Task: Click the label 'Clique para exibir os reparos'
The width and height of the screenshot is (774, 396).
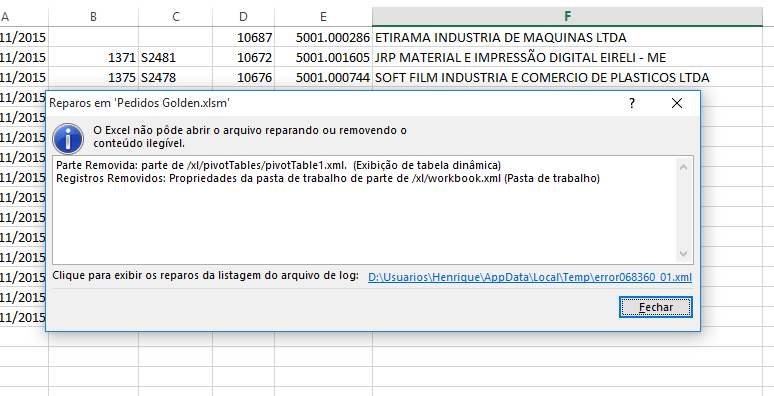Action: (206, 276)
